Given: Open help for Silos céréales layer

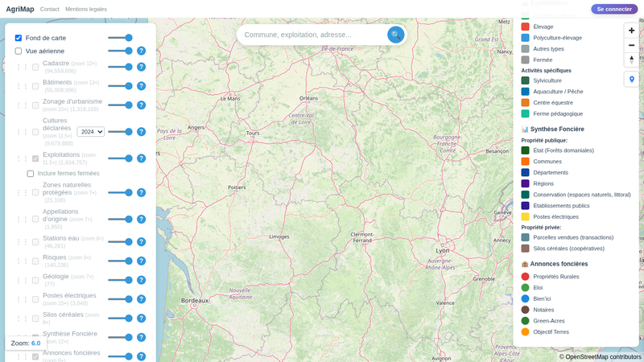Looking at the screenshot, I should click(x=142, y=318).
